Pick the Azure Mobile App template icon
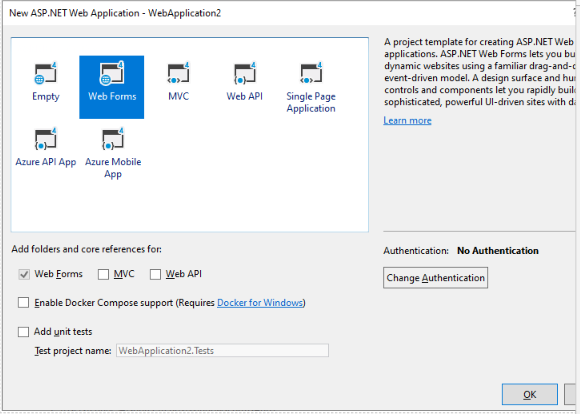 [x=112, y=139]
